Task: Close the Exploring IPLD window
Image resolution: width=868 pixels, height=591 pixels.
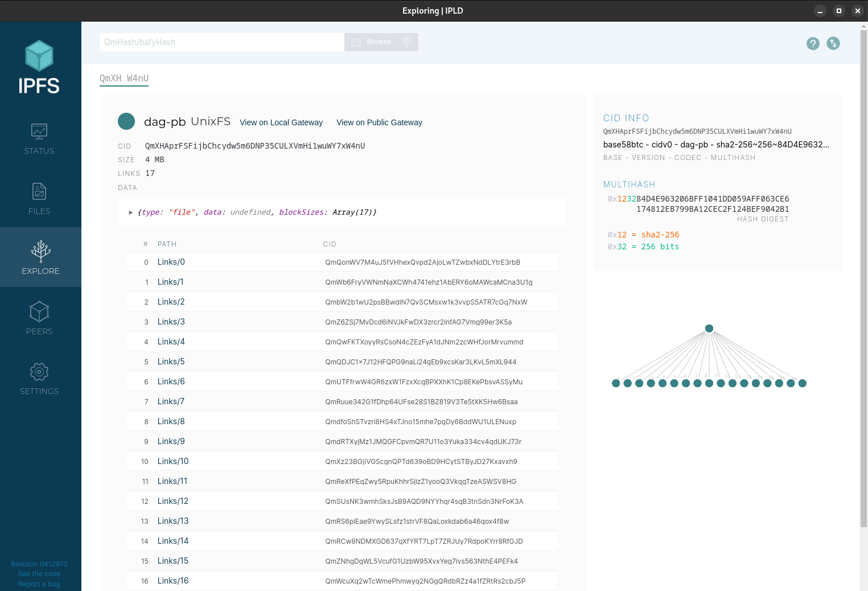Action: click(x=858, y=11)
